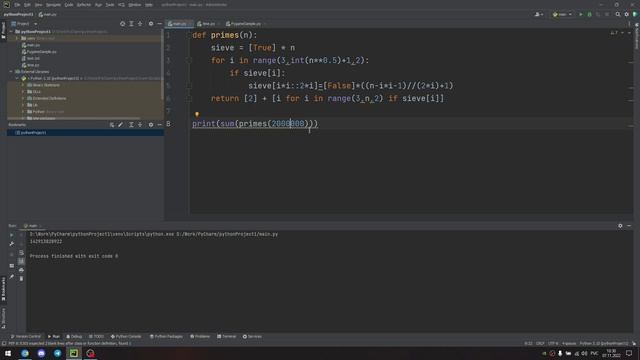640x360 pixels.
Task: Pin the Run tab
Action: [11, 277]
